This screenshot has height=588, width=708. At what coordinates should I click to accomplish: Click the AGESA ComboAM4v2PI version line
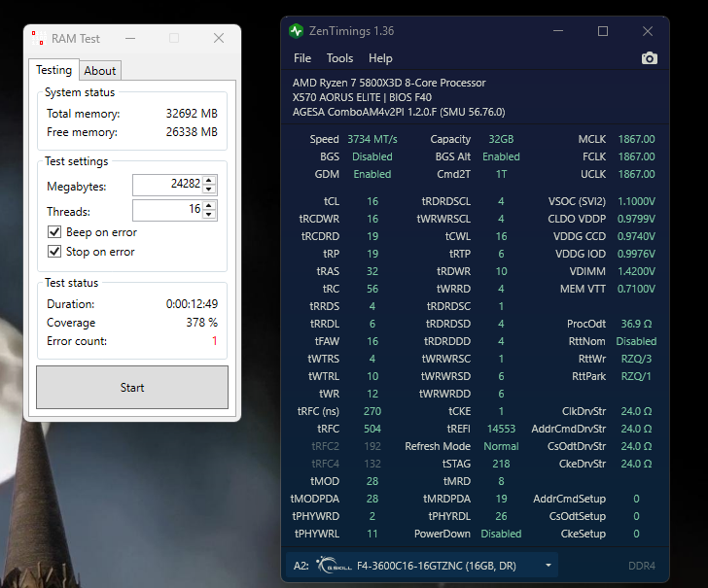pos(399,112)
